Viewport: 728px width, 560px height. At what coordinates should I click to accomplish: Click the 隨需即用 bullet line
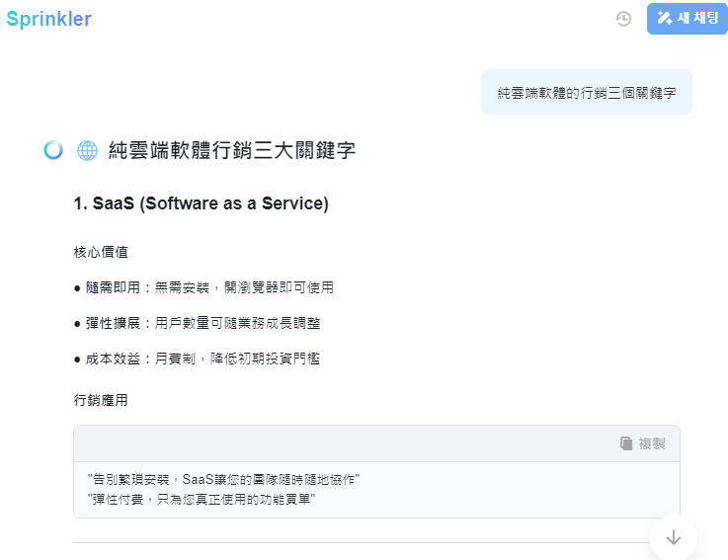click(203, 287)
